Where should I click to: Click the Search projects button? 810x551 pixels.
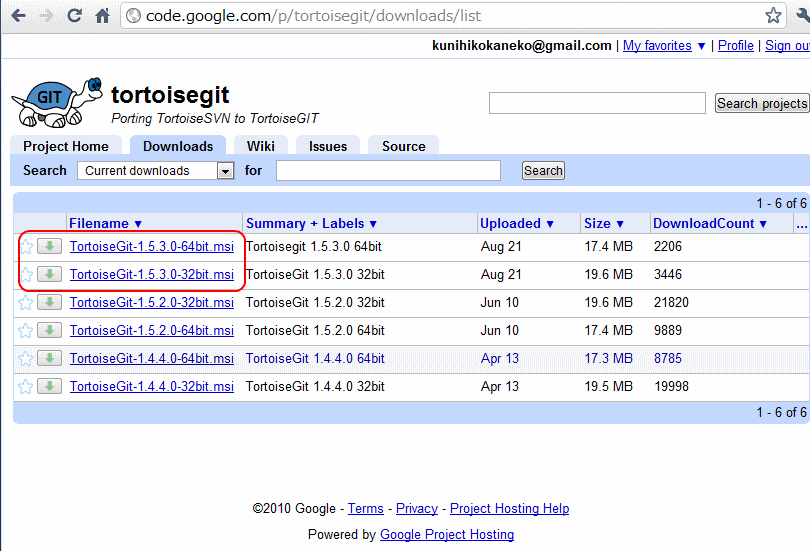[x=762, y=103]
